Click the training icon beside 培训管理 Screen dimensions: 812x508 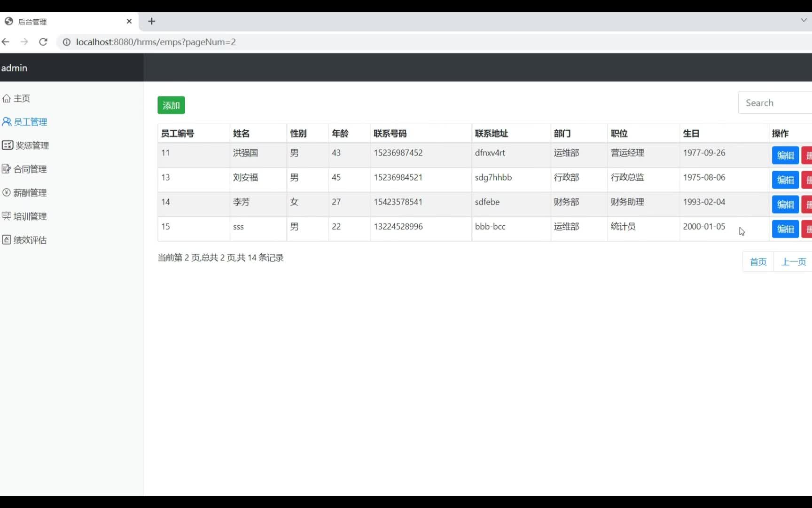pyautogui.click(x=7, y=216)
